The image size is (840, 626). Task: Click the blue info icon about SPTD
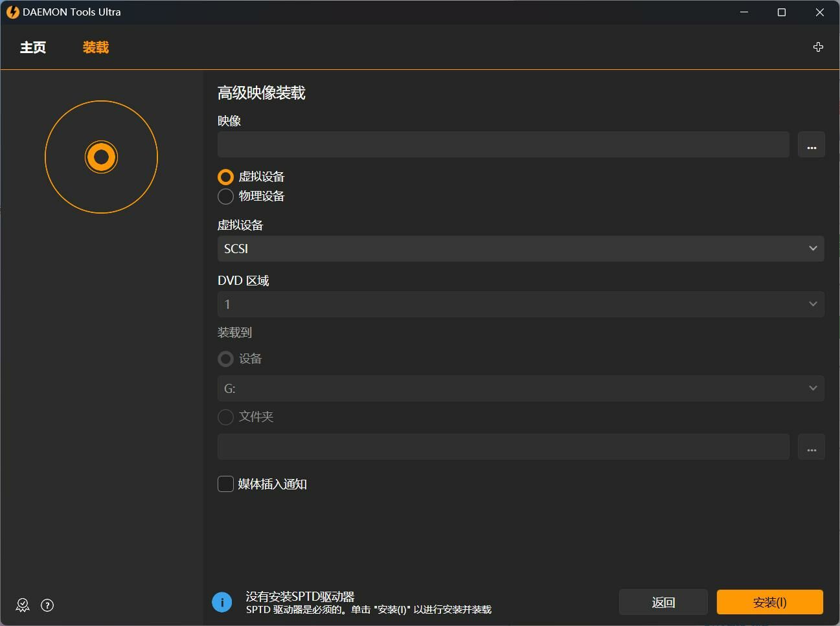(221, 602)
